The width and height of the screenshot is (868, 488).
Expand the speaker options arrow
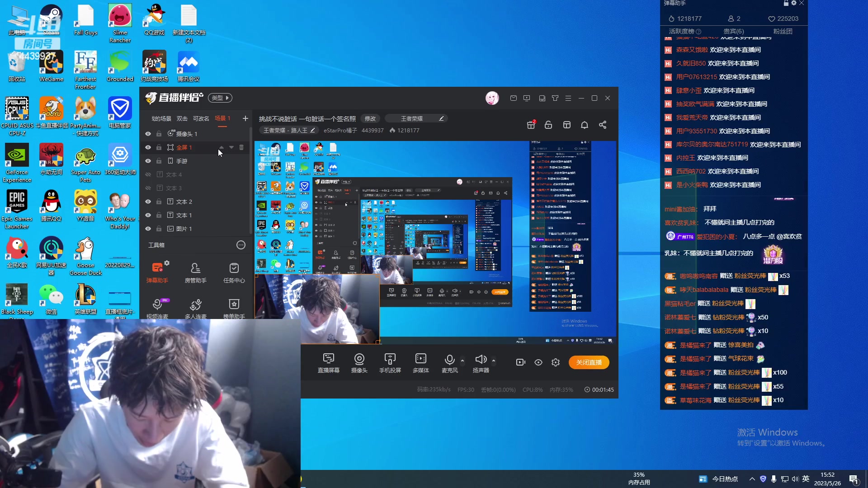pyautogui.click(x=493, y=361)
